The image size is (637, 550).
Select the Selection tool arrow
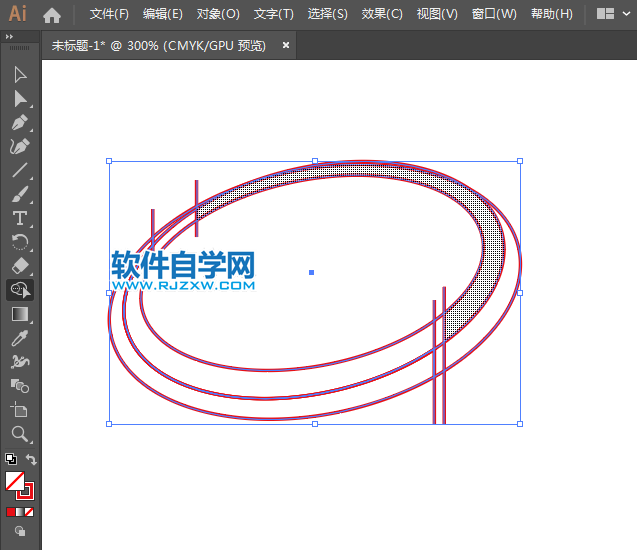(x=20, y=75)
